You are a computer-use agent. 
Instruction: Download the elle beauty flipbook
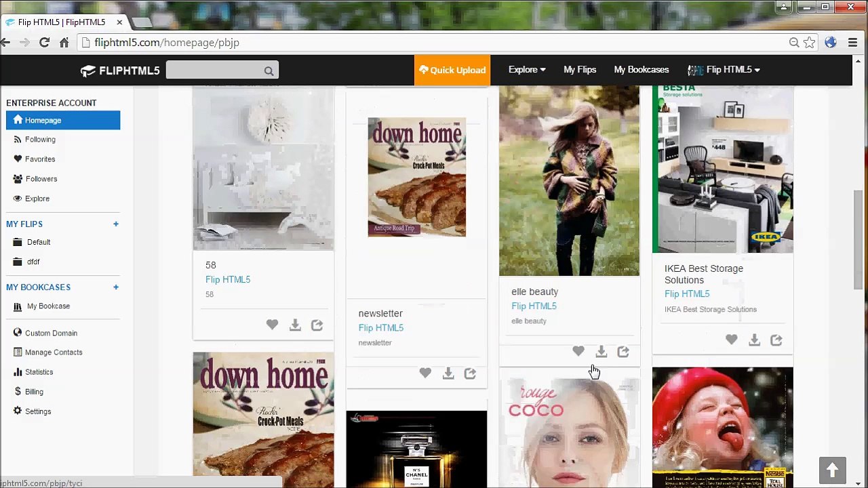pos(601,351)
